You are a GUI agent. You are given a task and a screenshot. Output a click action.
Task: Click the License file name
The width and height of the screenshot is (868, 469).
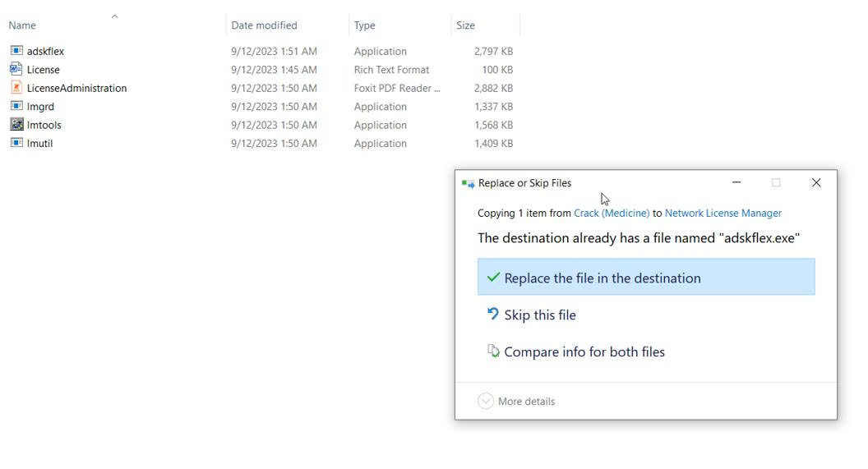tap(44, 70)
